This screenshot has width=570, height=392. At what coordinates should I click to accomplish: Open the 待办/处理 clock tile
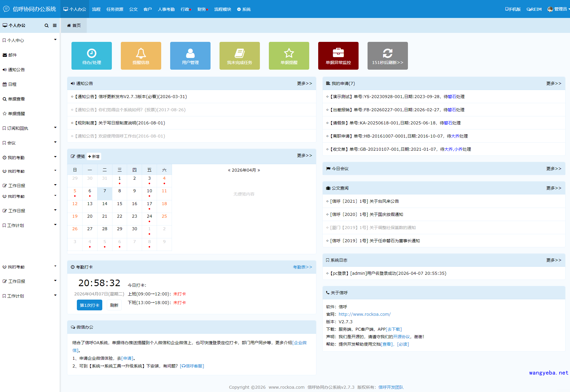[92, 56]
